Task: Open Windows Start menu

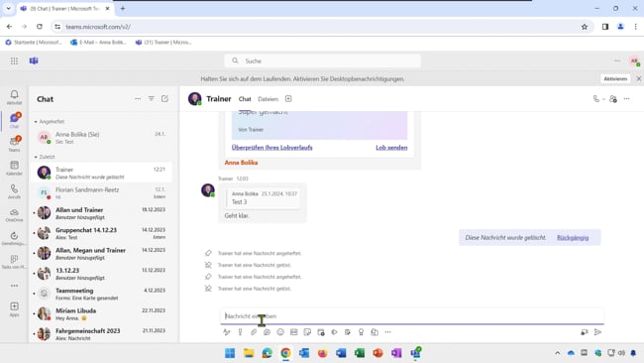Action: click(x=230, y=353)
